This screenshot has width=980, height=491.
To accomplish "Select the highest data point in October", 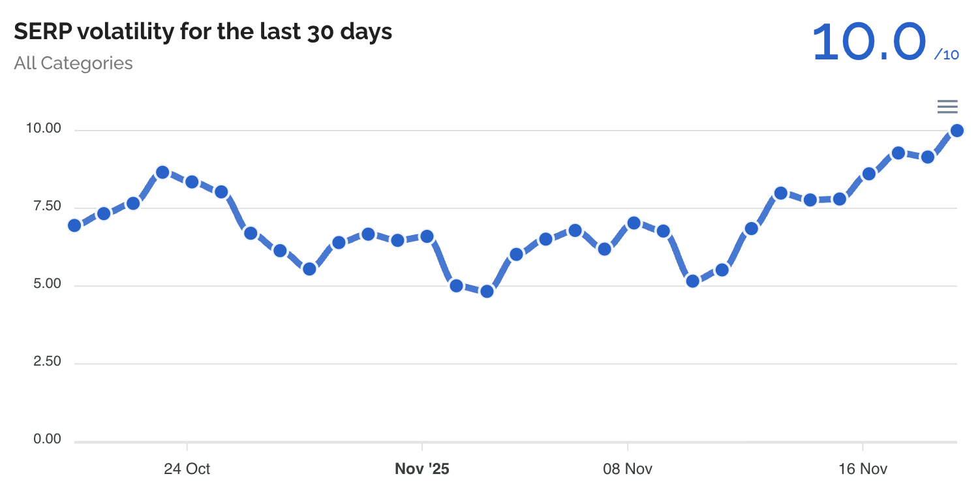I will (x=162, y=172).
